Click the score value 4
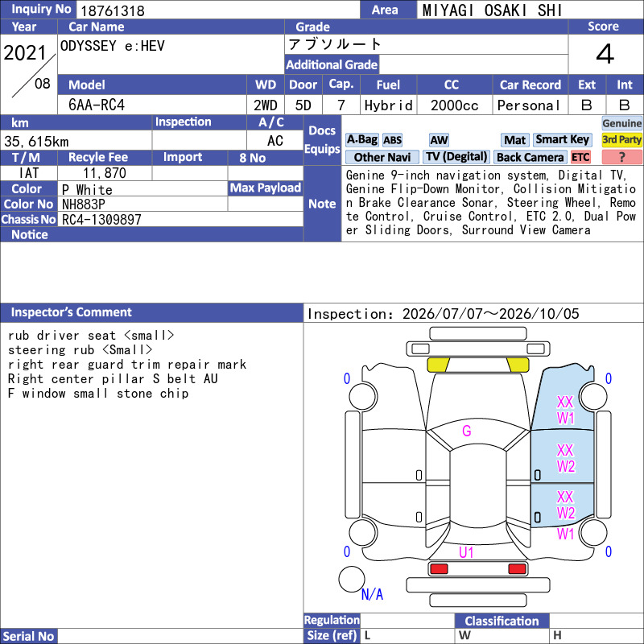Screen dimensions: 644x644 tap(605, 54)
